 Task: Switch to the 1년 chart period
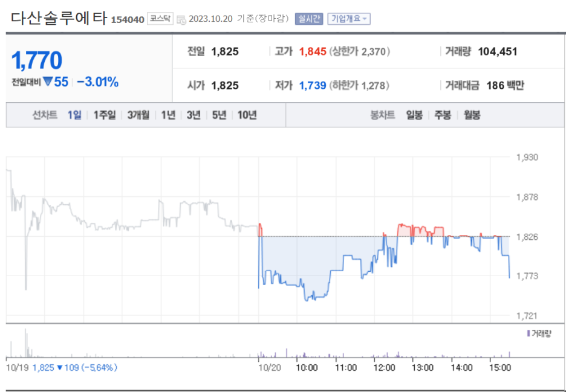pyautogui.click(x=168, y=115)
